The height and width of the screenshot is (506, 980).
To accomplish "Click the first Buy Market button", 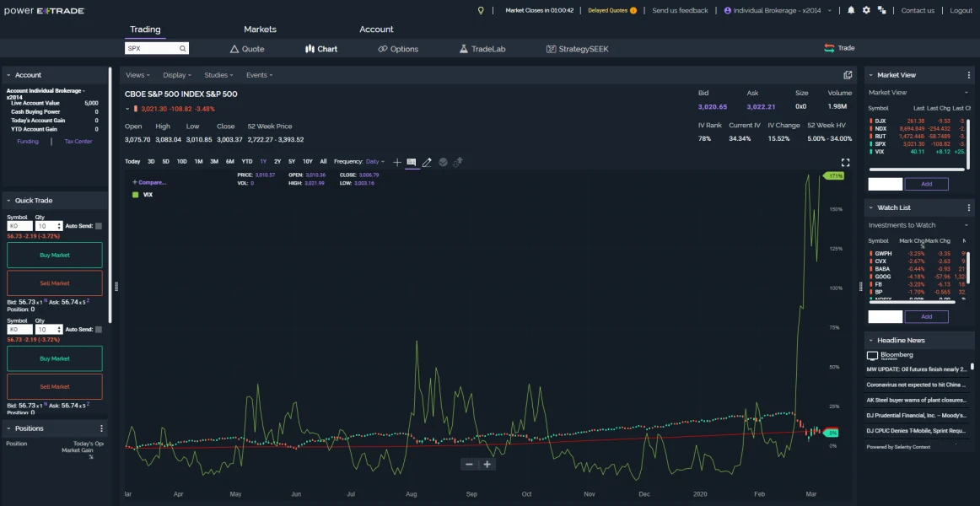I will 55,255.
